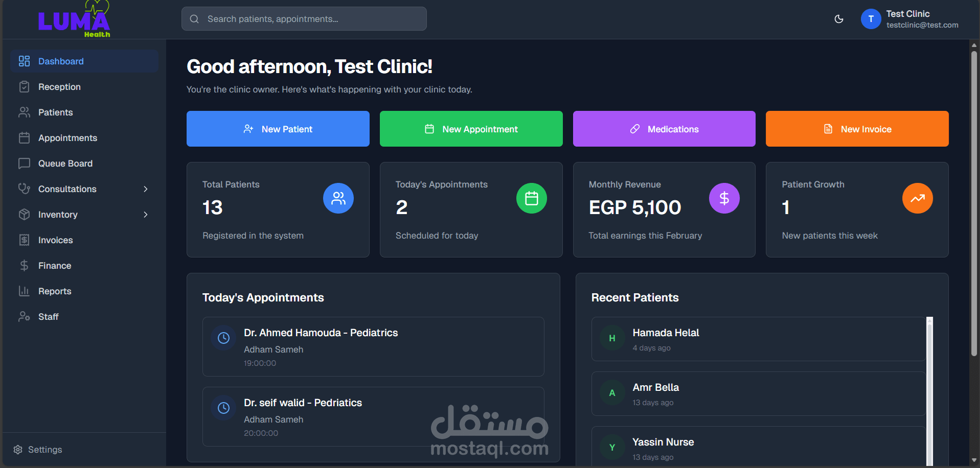Click the 19:00:00 appointment time

[x=260, y=363]
